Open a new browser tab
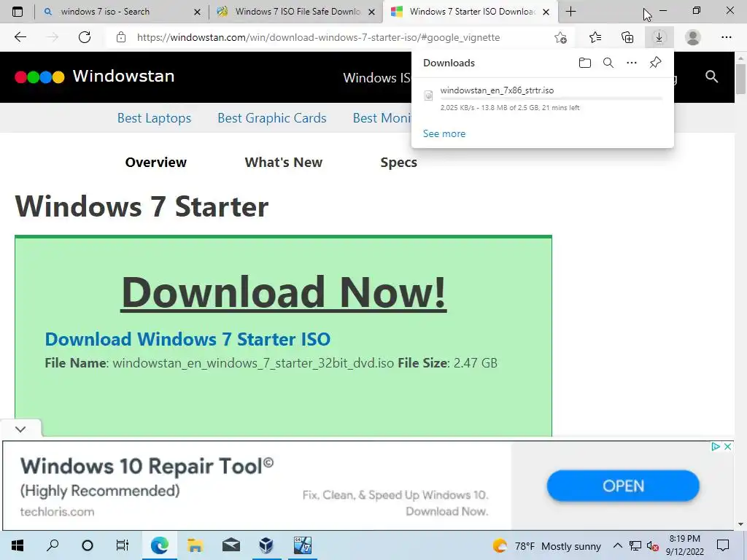This screenshot has height=560, width=747. tap(570, 12)
